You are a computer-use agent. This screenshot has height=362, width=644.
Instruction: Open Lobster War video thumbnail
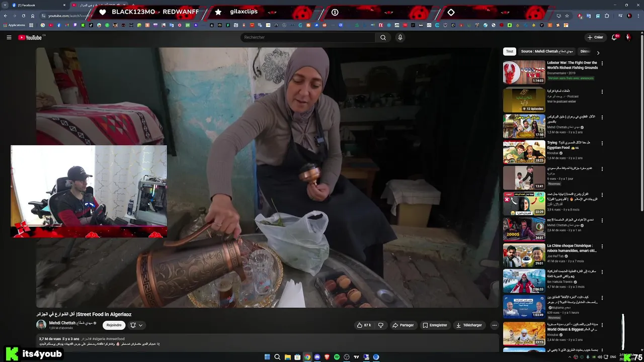tap(524, 72)
